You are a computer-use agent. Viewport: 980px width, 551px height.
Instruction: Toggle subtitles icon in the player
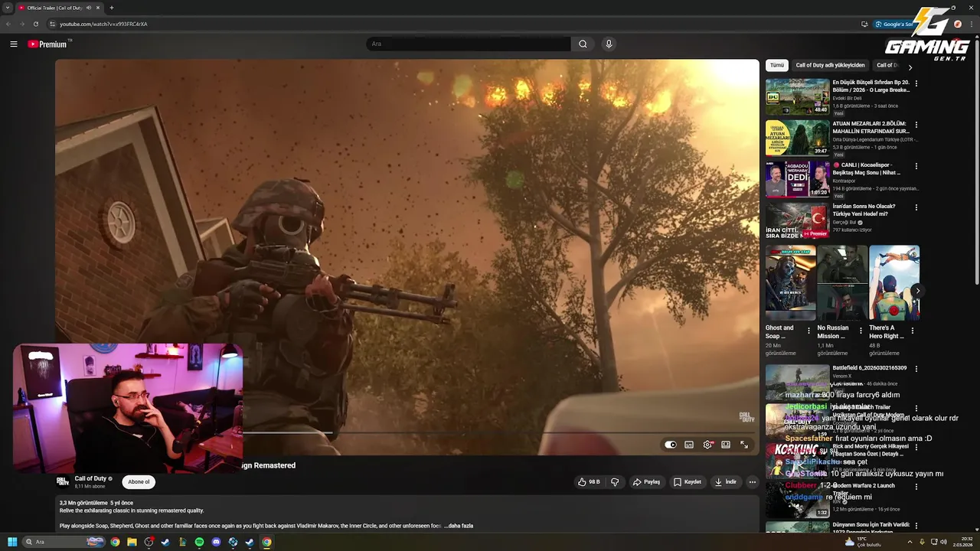coord(689,445)
